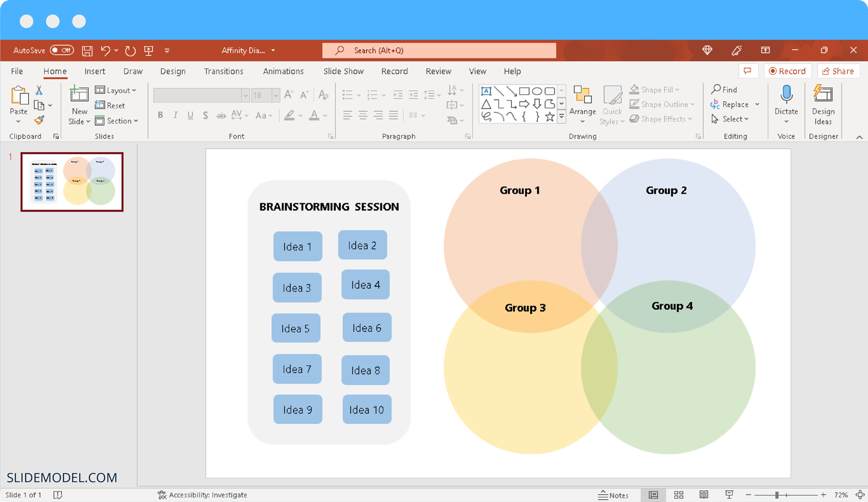Open the Insert ribbon tab
868x502 pixels.
click(94, 72)
